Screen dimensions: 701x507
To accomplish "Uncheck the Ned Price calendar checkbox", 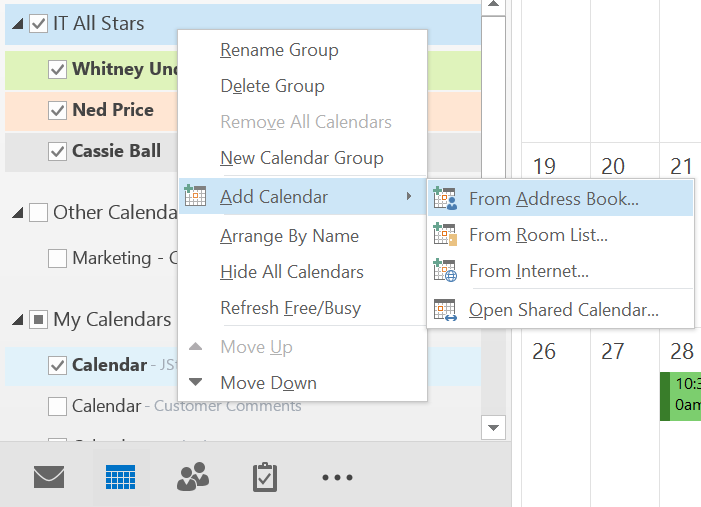I will [58, 110].
